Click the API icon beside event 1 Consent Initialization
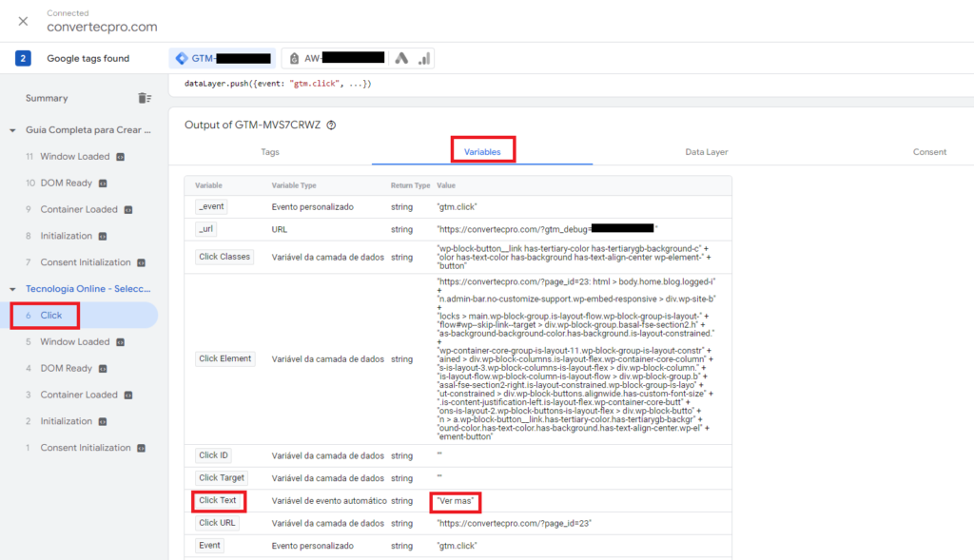This screenshot has width=974, height=560. click(x=142, y=448)
